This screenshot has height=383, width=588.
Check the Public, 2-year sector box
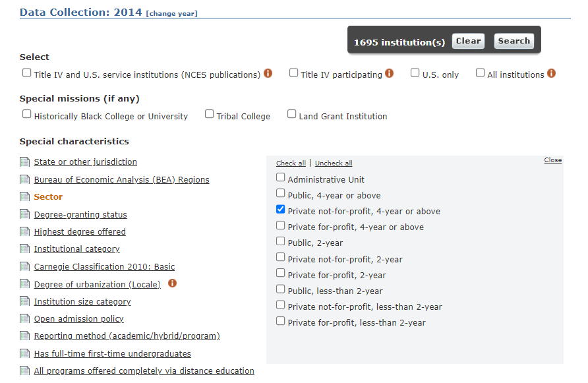(x=281, y=241)
